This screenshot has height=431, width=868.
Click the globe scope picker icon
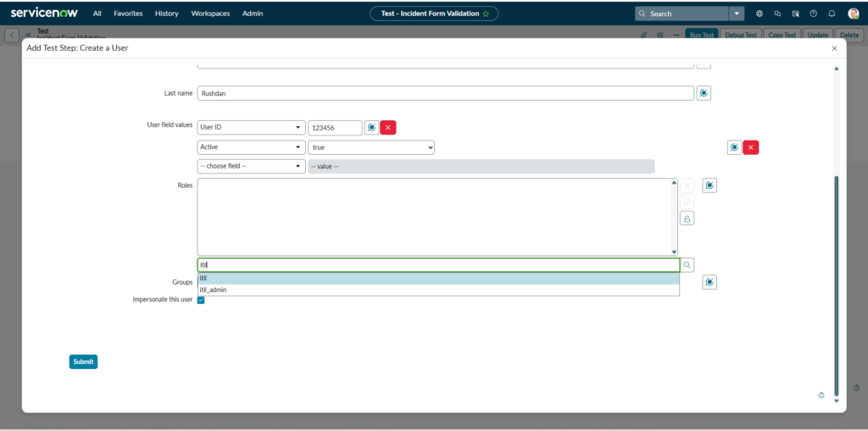pos(759,14)
